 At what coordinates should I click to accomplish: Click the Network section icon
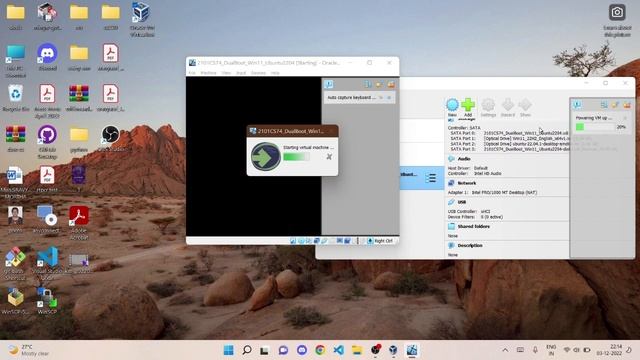(451, 183)
